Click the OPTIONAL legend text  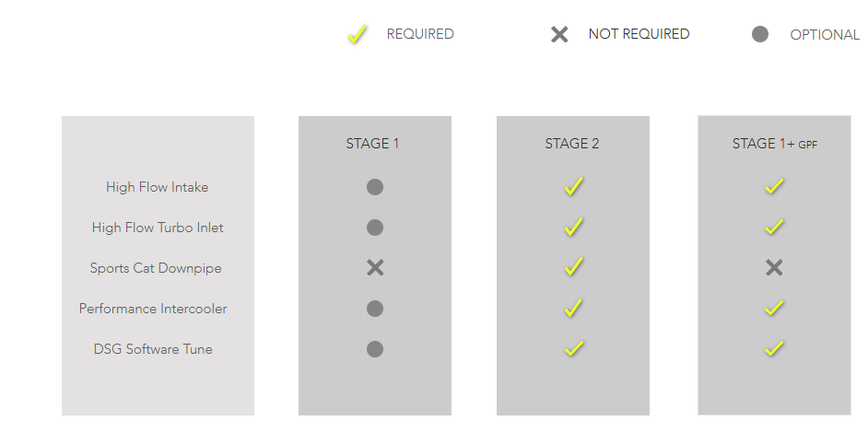(x=824, y=35)
